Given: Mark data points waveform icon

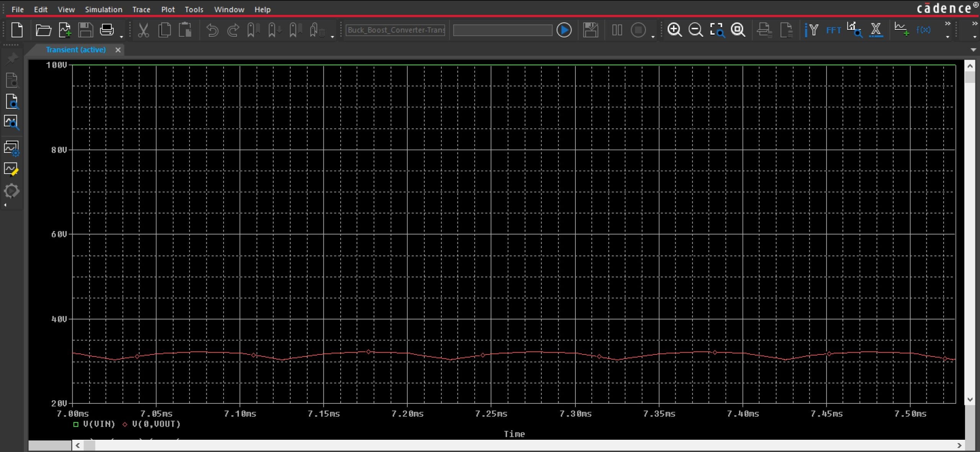Looking at the screenshot, I should coord(11,169).
